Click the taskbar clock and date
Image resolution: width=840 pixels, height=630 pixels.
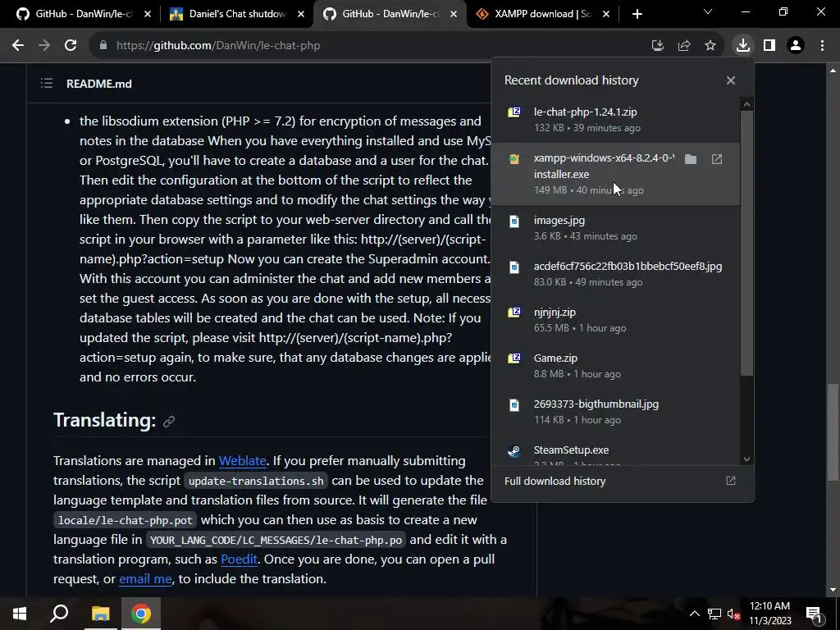769,614
